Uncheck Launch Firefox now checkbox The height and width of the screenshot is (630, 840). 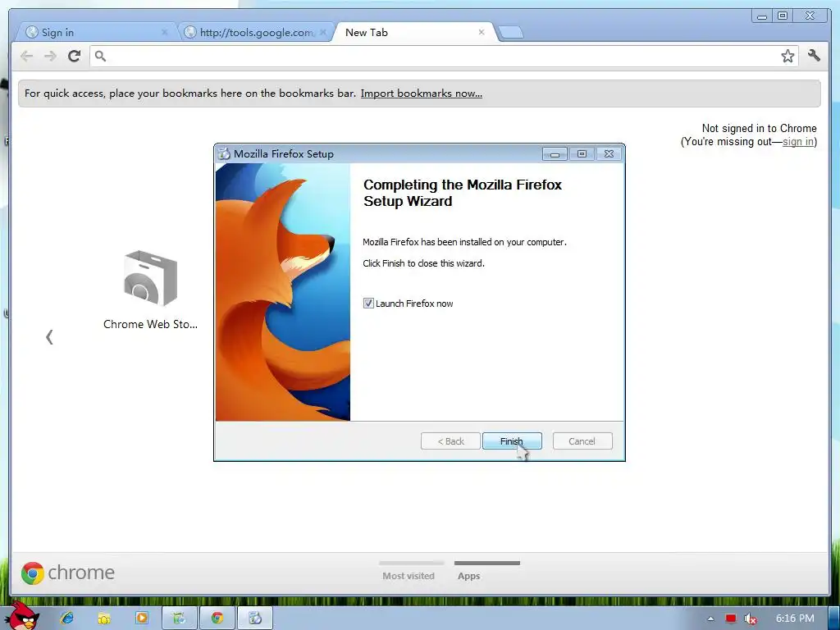[368, 304]
